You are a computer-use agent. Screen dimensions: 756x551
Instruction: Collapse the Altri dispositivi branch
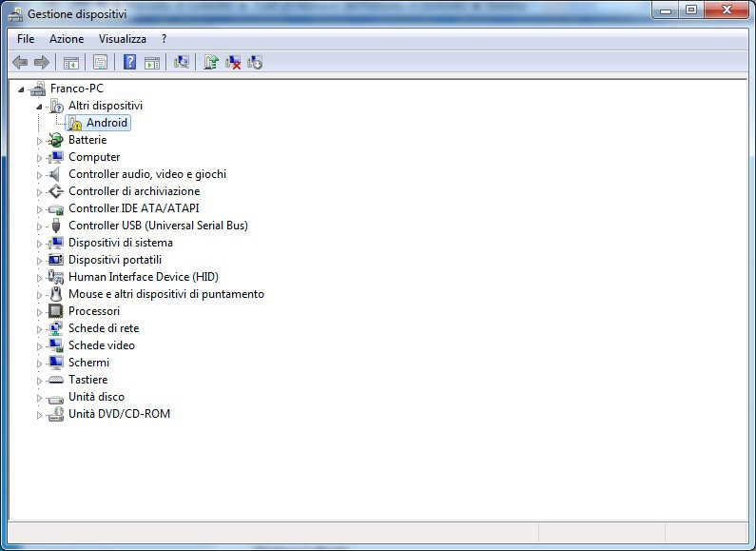39,107
